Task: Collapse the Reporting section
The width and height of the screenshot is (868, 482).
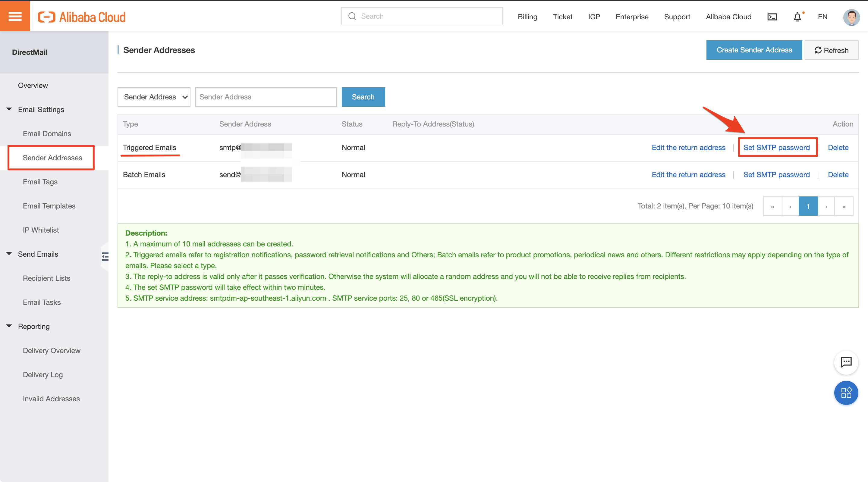Action: tap(9, 326)
